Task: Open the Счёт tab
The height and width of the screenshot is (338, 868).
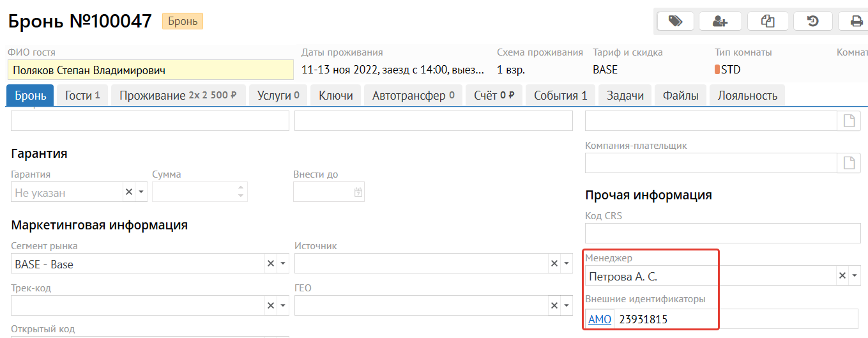Action: click(494, 95)
